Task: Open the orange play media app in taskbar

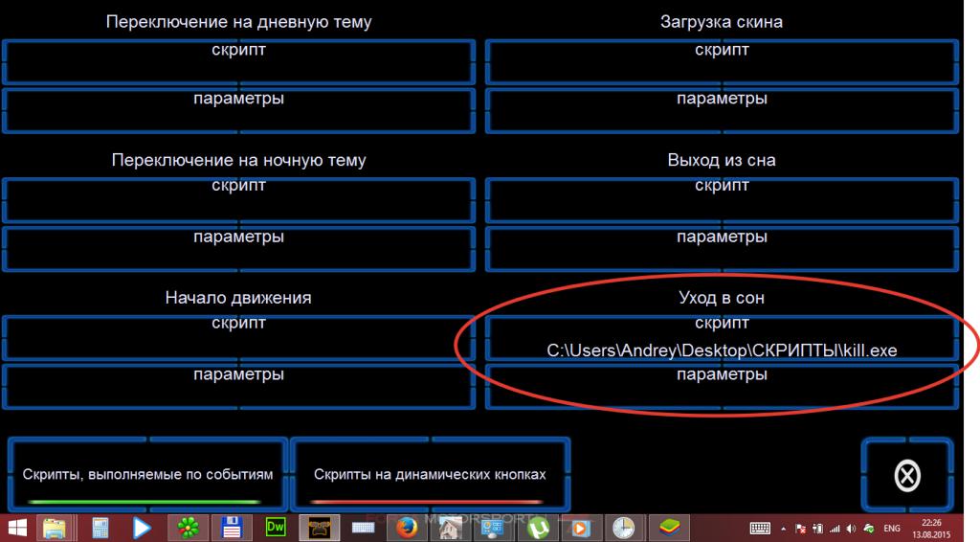Action: (581, 529)
